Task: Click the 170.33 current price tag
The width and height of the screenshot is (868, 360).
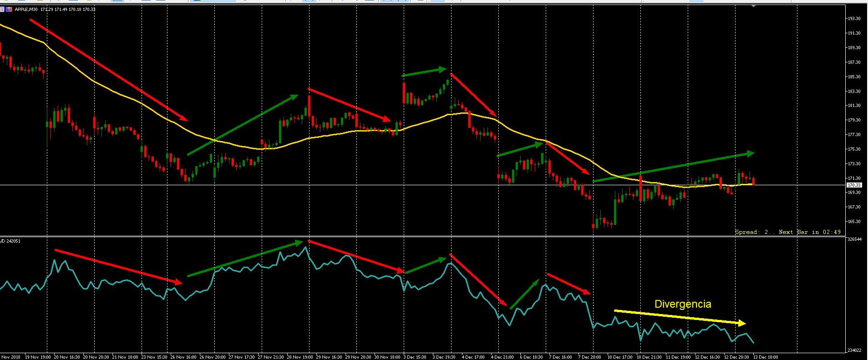Action: (854, 185)
